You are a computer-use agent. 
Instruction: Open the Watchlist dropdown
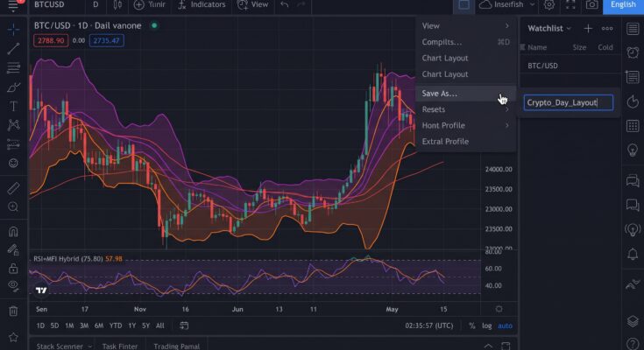(x=549, y=28)
